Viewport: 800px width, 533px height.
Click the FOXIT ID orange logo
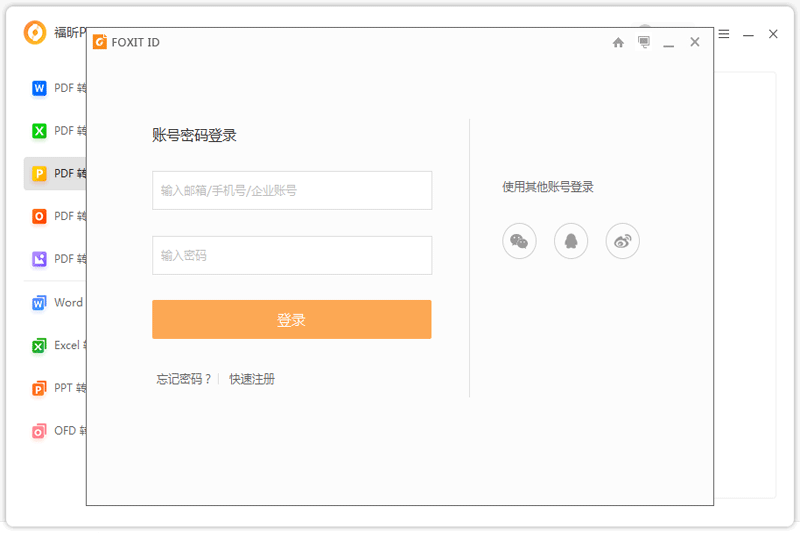100,43
